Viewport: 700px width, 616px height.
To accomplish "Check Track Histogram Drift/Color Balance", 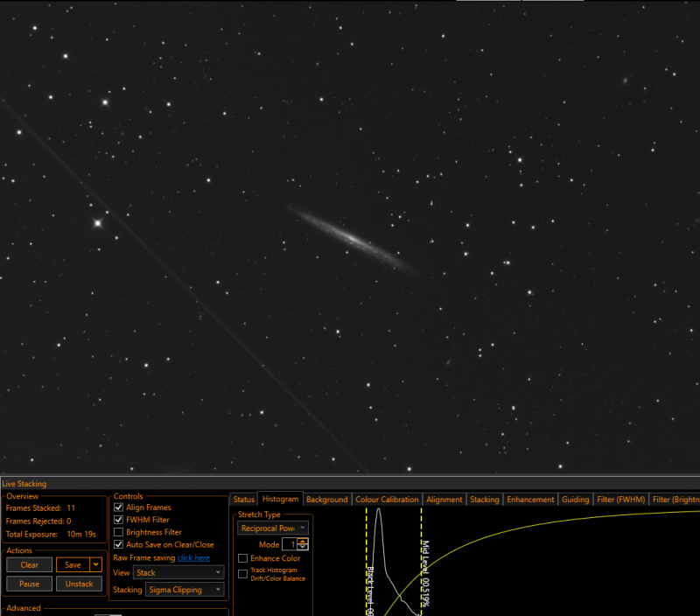I will tap(243, 574).
